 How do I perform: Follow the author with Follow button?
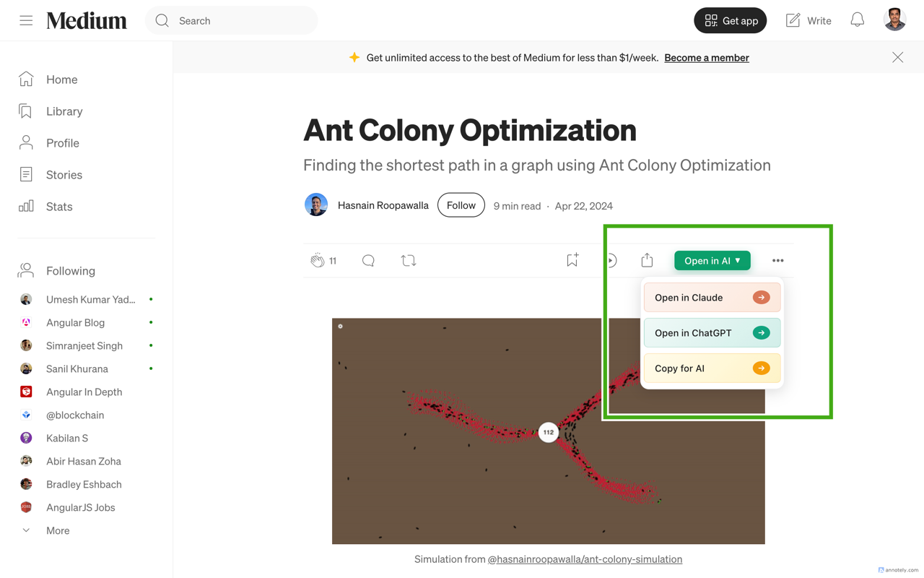pos(461,205)
